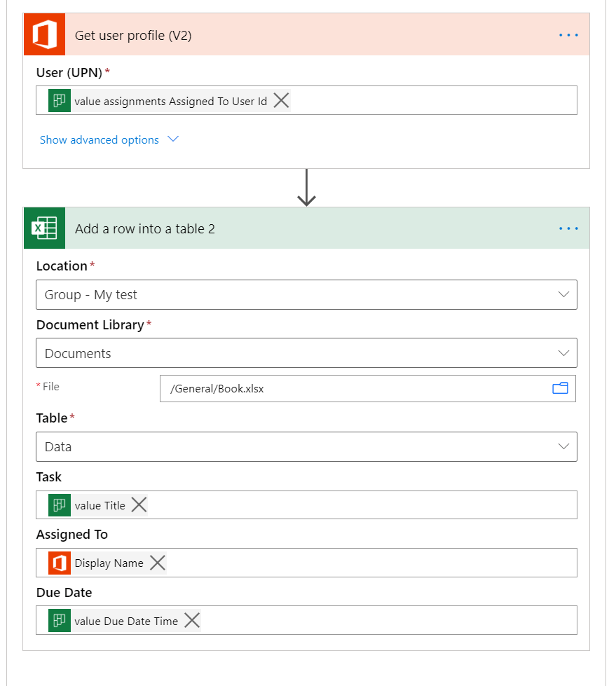Image resolution: width=616 pixels, height=686 pixels.
Task: Open more options for Add a row into a table 2
Action: coord(568,228)
